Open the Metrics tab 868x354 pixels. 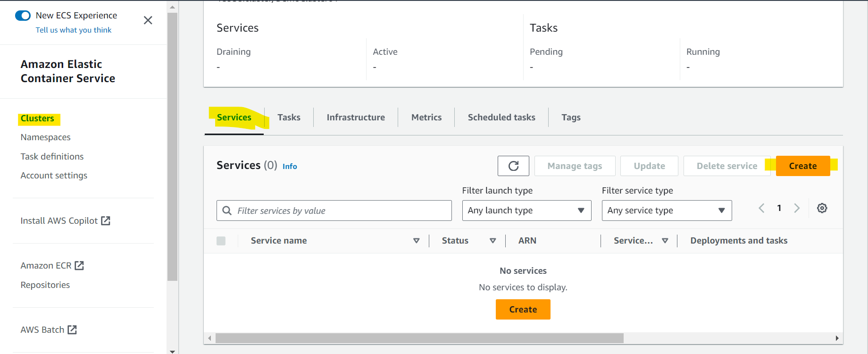point(426,118)
